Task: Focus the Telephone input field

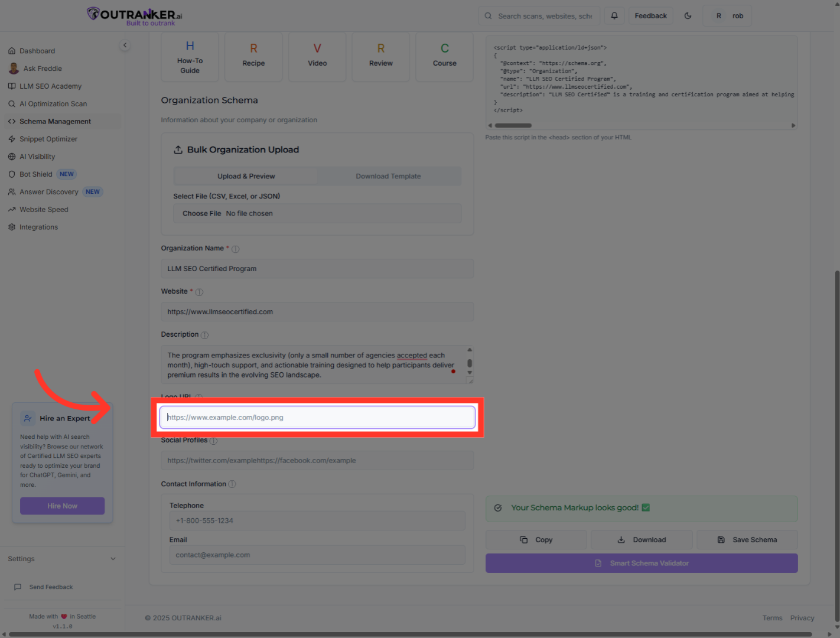Action: pyautogui.click(x=317, y=521)
